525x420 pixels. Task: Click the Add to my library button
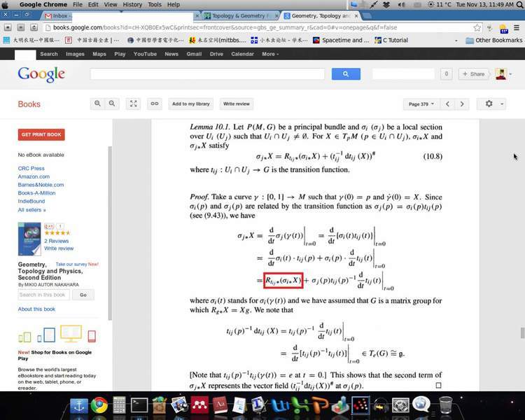(x=191, y=104)
